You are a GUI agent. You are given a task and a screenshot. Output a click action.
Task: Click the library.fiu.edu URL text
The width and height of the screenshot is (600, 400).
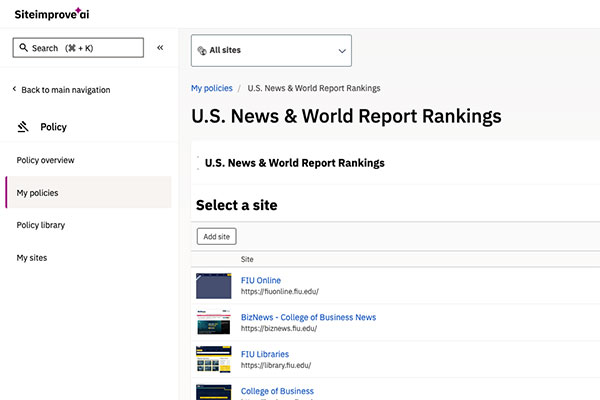click(276, 366)
